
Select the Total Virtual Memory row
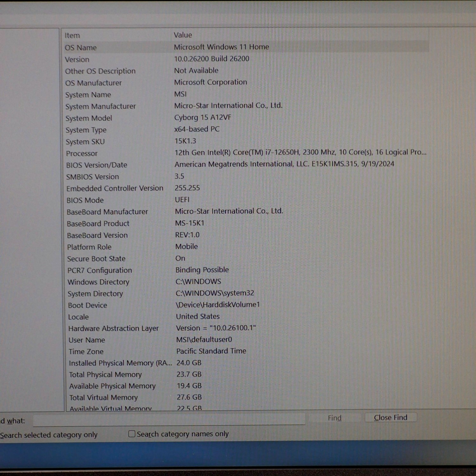point(103,398)
